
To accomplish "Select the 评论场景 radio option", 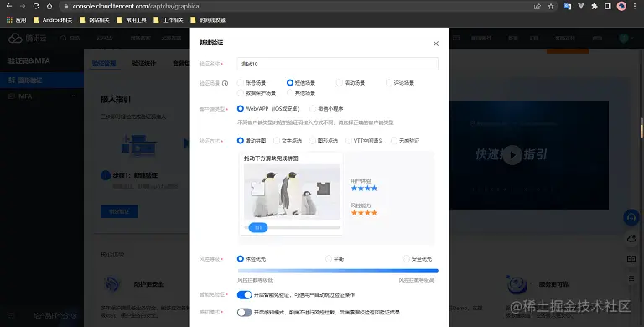I will coord(388,83).
